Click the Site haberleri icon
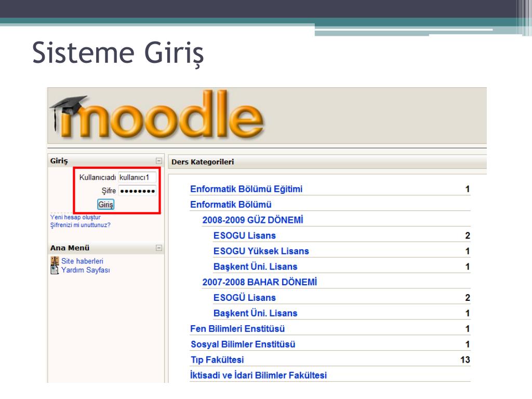 (55, 261)
